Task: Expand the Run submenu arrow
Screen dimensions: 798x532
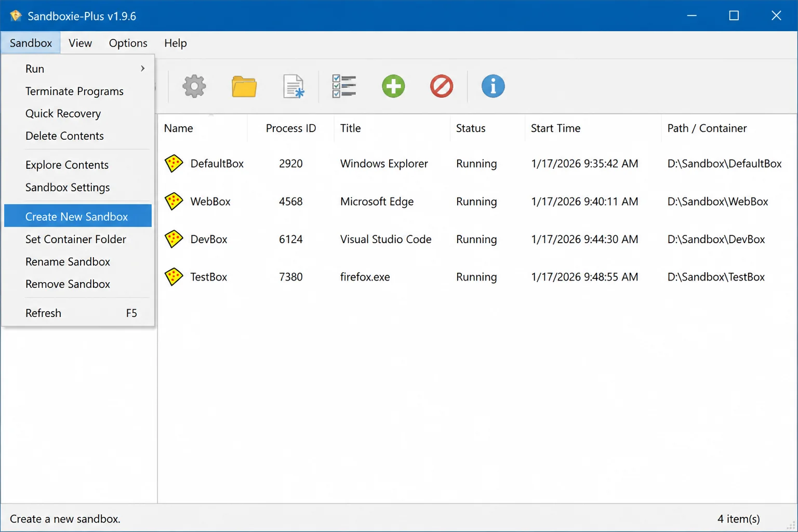Action: tap(142, 69)
